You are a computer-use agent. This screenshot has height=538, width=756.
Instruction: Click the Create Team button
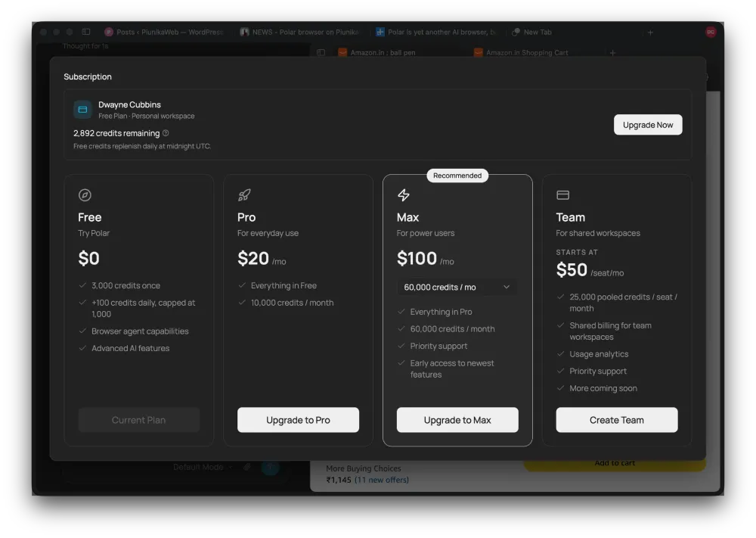pos(617,420)
